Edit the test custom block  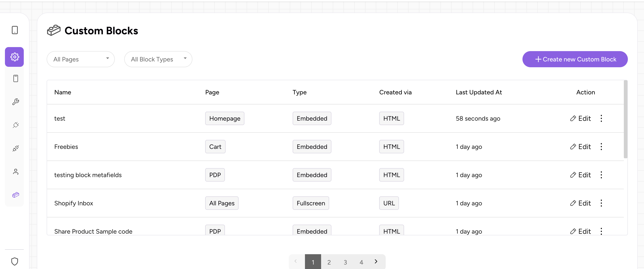[x=581, y=119]
